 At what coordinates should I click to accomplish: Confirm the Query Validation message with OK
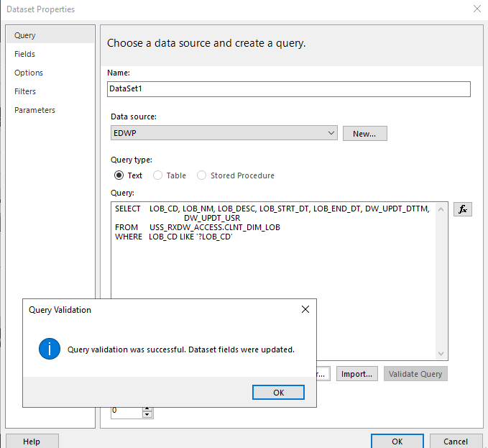278,393
